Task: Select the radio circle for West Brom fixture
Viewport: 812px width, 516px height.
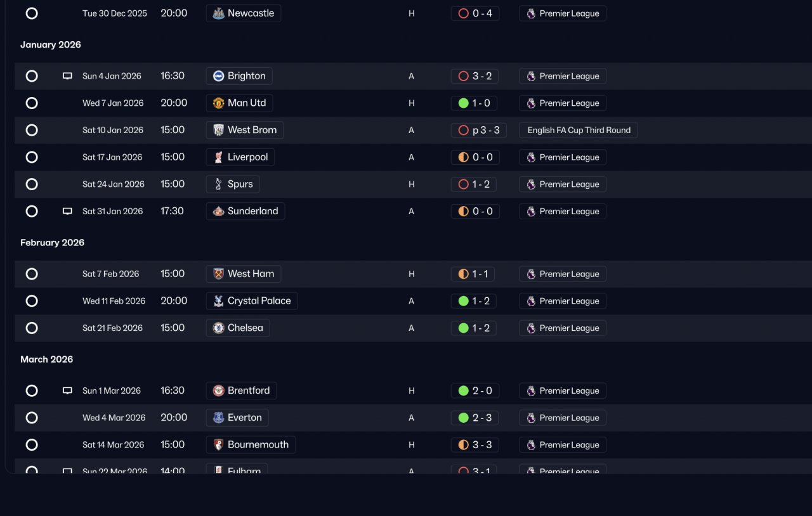Action: [x=32, y=130]
